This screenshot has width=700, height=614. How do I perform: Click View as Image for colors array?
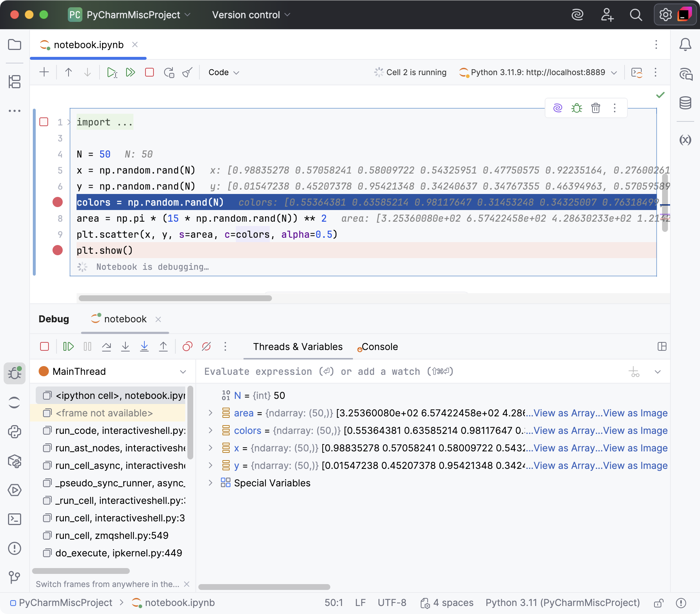pyautogui.click(x=635, y=431)
